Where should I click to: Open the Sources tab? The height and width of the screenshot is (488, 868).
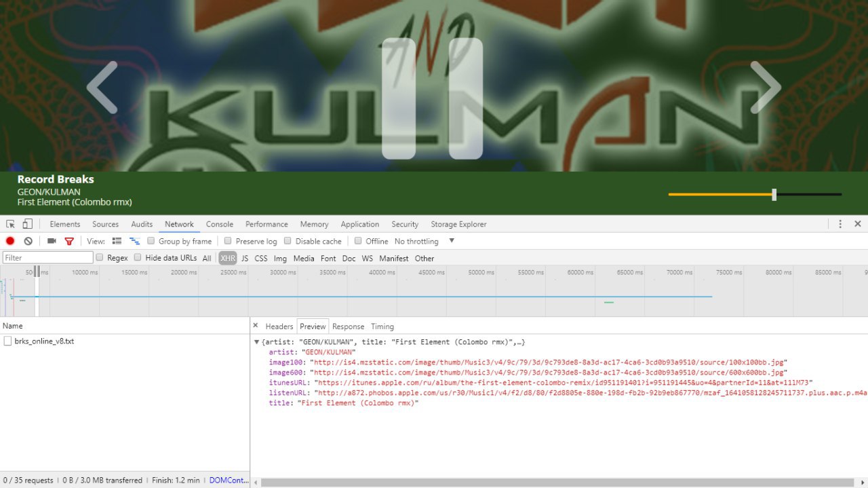[105, 224]
